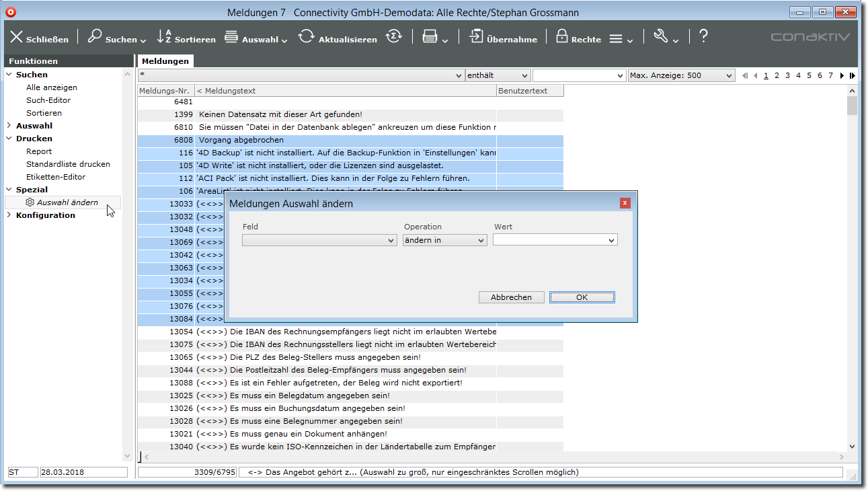Open the Rechte padlock icon
The width and height of the screenshot is (868, 491).
click(561, 37)
